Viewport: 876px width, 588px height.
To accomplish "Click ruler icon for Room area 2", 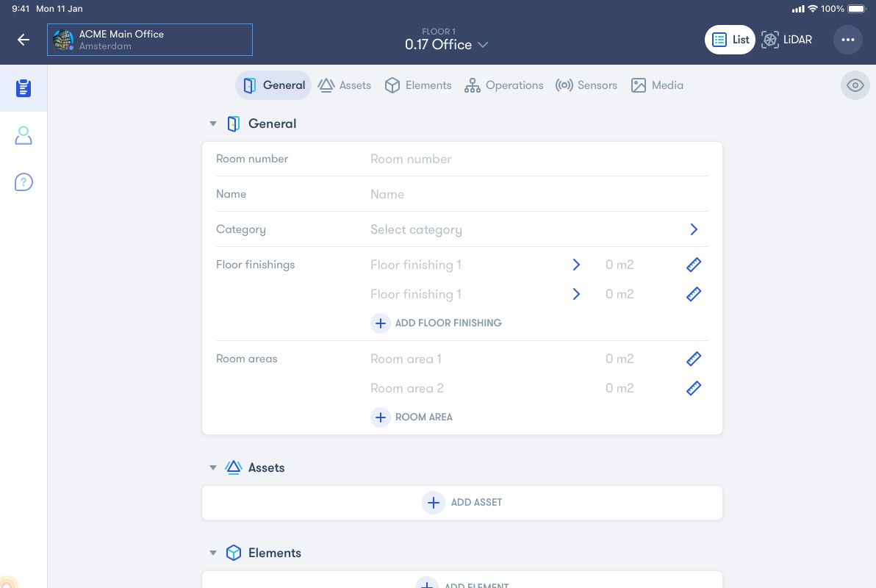I will pos(693,388).
